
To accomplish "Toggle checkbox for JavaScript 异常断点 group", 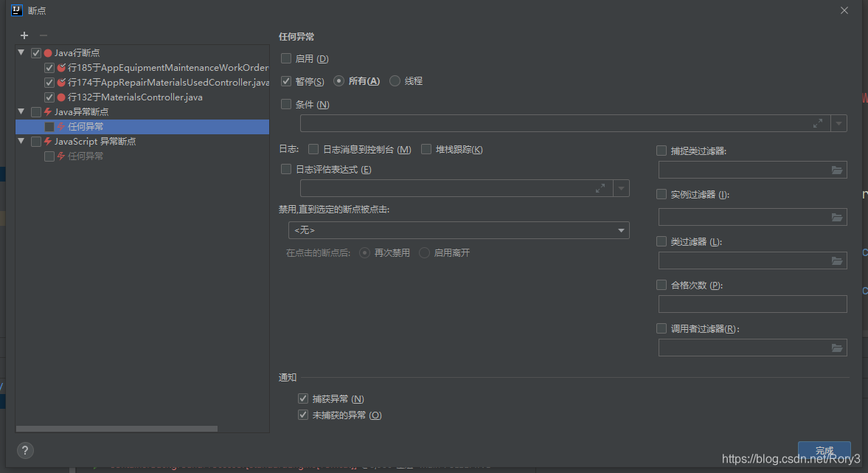I will tap(36, 142).
